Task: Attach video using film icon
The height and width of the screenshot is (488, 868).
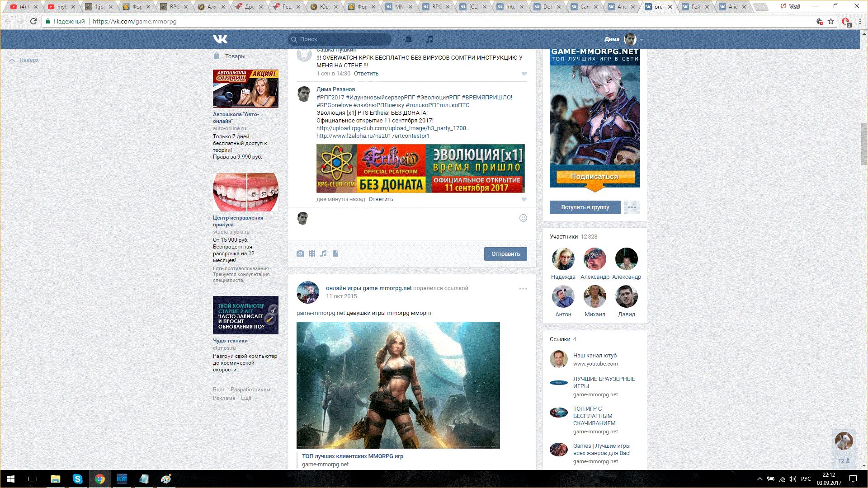Action: point(312,253)
